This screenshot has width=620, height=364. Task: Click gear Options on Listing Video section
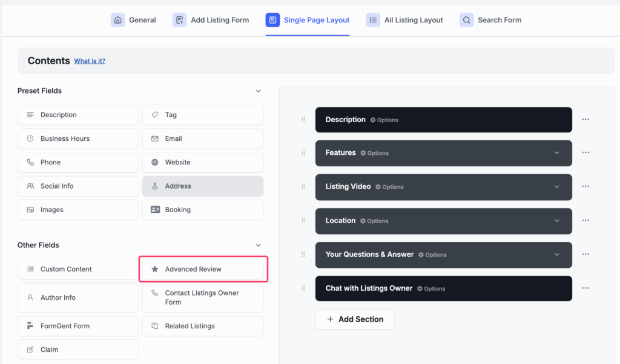[x=389, y=187]
